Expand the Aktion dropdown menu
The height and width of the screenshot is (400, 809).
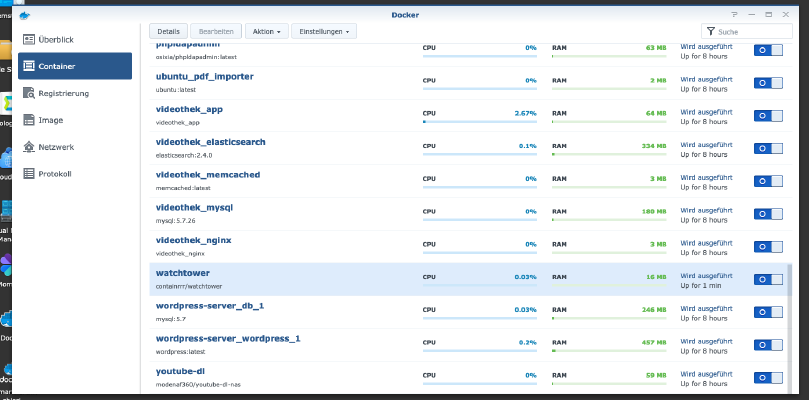click(267, 31)
